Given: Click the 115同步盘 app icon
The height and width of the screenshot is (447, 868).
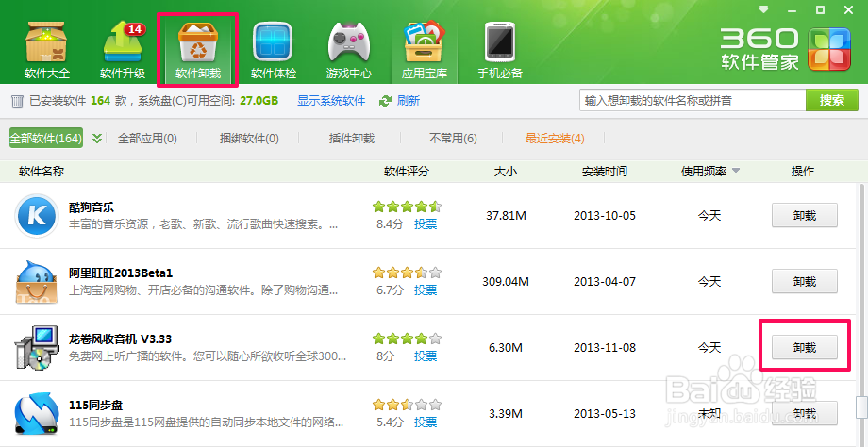Looking at the screenshot, I should (x=37, y=413).
